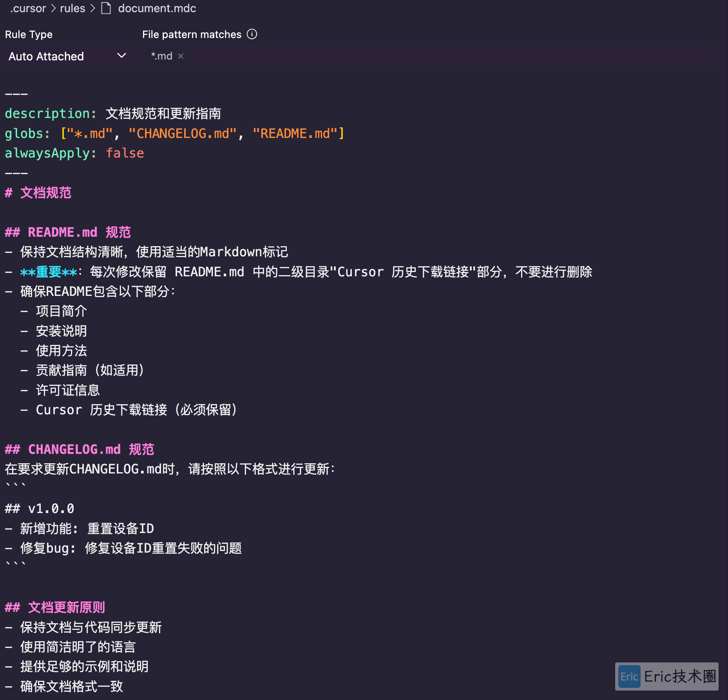Image resolution: width=728 pixels, height=700 pixels.
Task: Click the blue Eric logo square
Action: [x=629, y=677]
